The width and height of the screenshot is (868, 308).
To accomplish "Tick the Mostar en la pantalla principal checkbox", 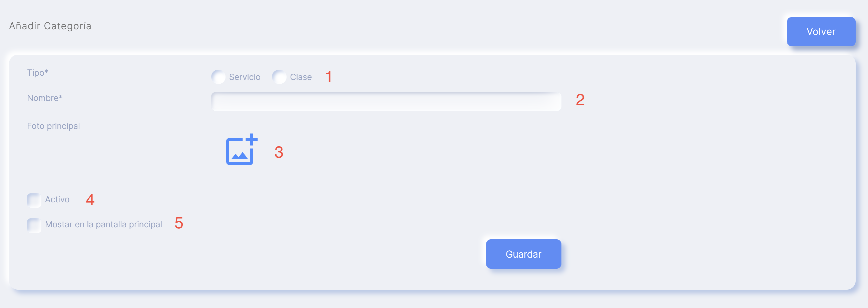I will tap(34, 225).
